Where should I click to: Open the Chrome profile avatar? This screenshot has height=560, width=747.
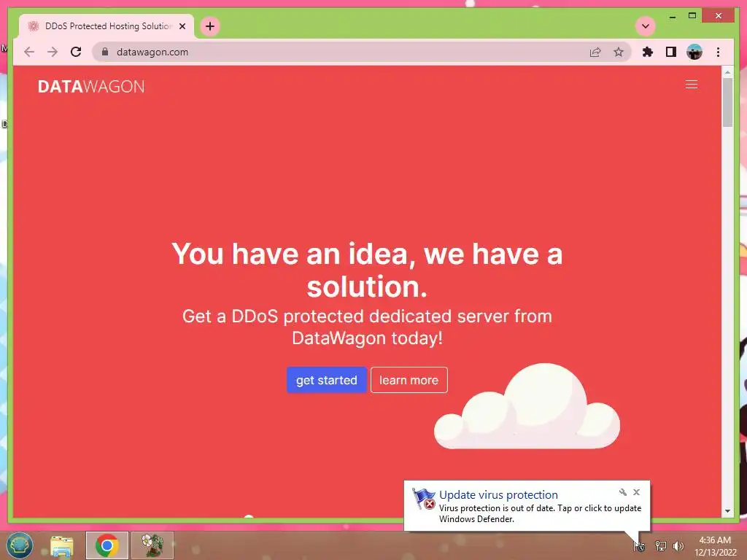[x=694, y=52]
